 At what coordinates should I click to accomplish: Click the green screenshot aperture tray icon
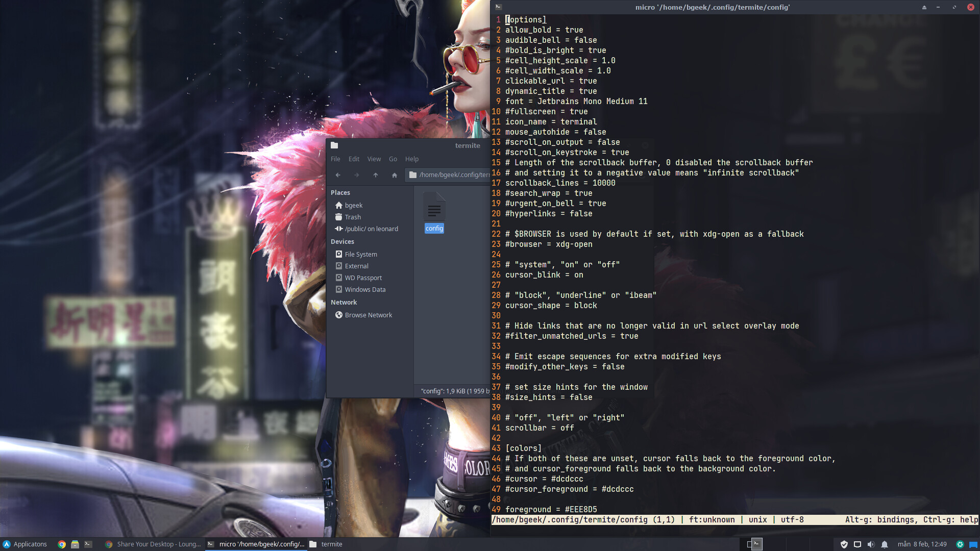(x=960, y=544)
